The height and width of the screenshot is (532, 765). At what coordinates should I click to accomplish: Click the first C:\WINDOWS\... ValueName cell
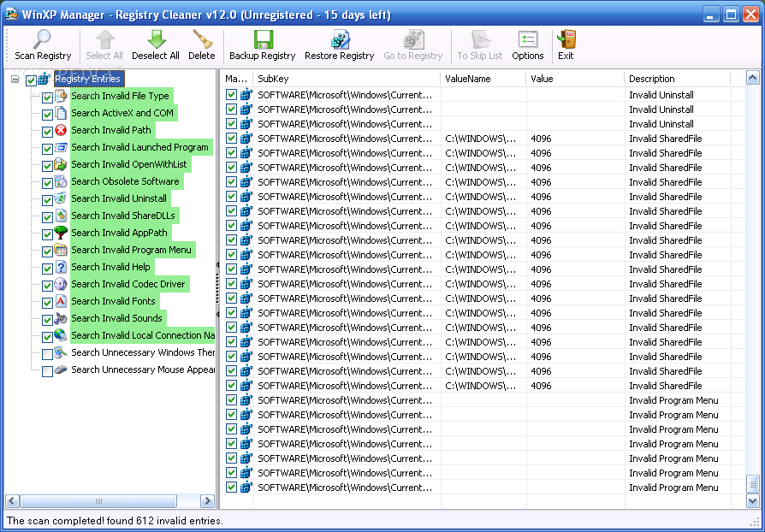[x=481, y=139]
